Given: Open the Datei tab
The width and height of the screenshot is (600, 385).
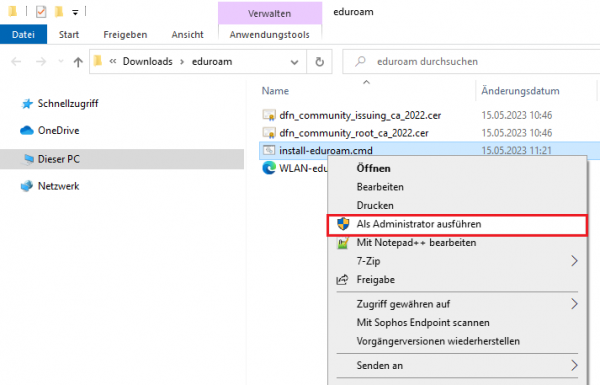Looking at the screenshot, I should pos(23,34).
